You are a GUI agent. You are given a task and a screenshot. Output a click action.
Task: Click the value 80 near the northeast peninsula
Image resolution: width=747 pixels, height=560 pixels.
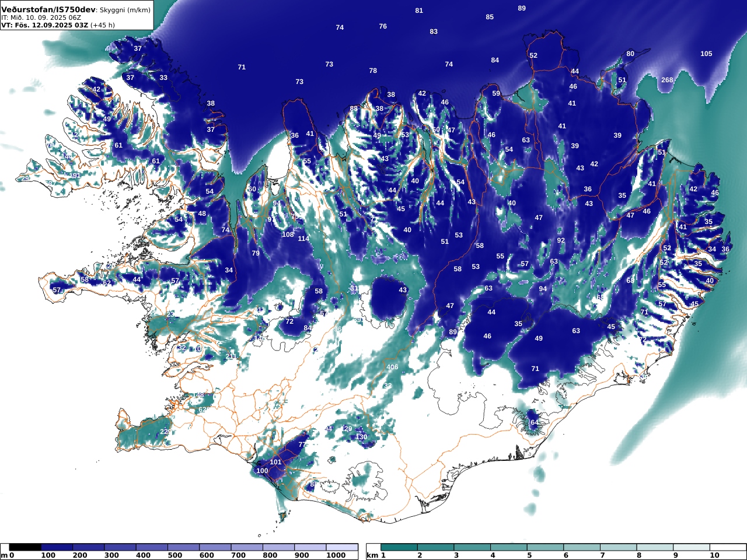pyautogui.click(x=630, y=54)
